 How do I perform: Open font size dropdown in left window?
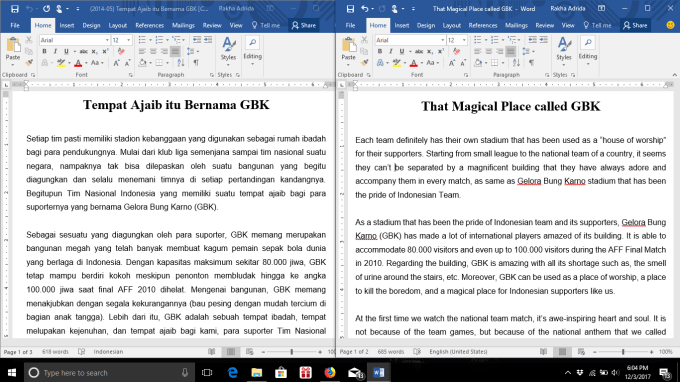point(128,40)
